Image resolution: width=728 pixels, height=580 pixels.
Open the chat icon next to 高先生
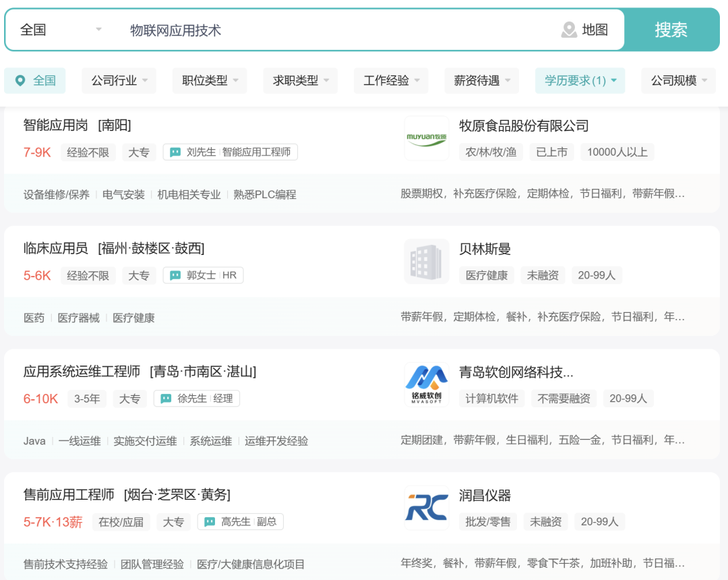pos(210,521)
